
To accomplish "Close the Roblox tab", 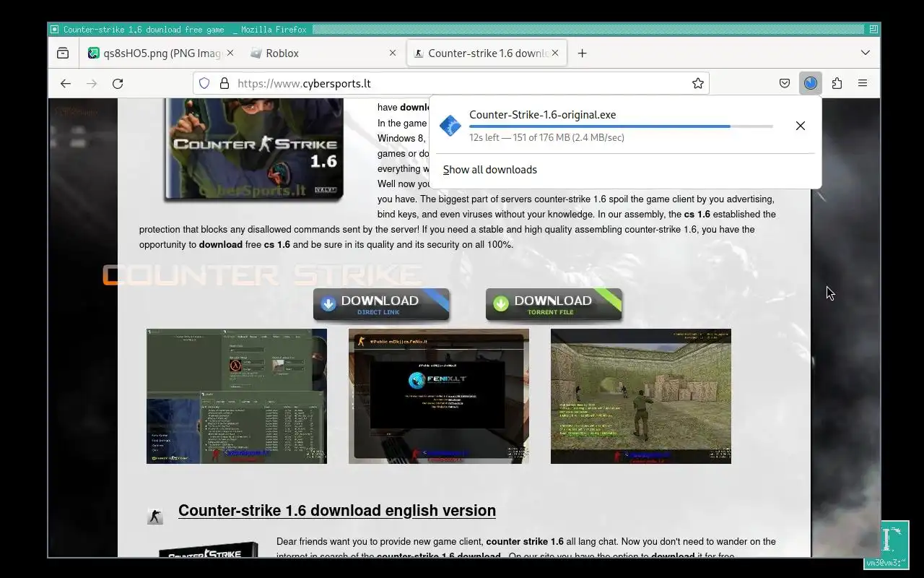I will point(393,53).
